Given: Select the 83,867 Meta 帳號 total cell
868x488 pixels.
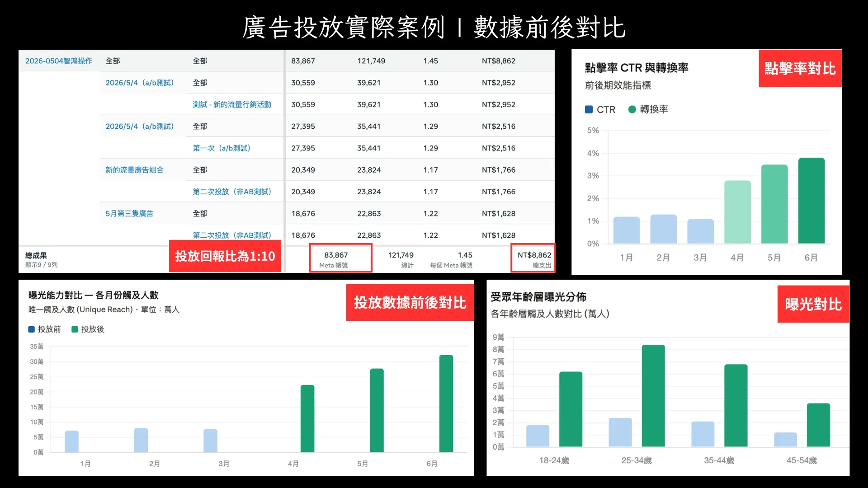Looking at the screenshot, I should pyautogui.click(x=341, y=258).
